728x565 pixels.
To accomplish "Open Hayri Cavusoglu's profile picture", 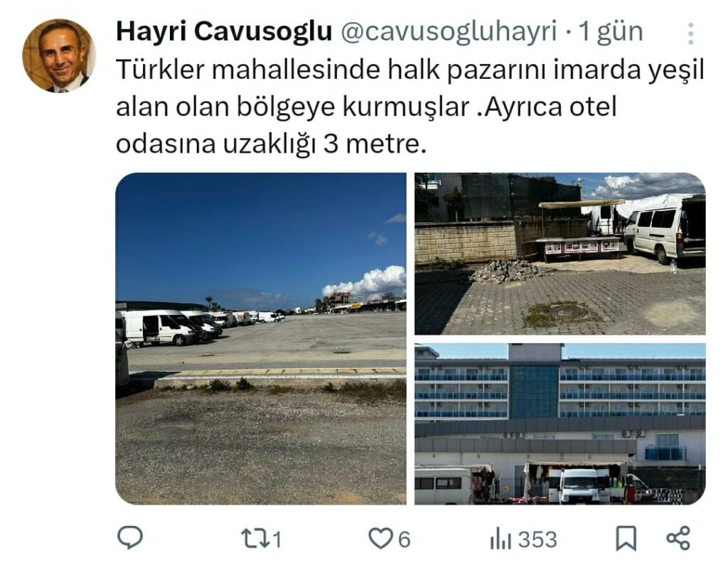I will pos(59,55).
